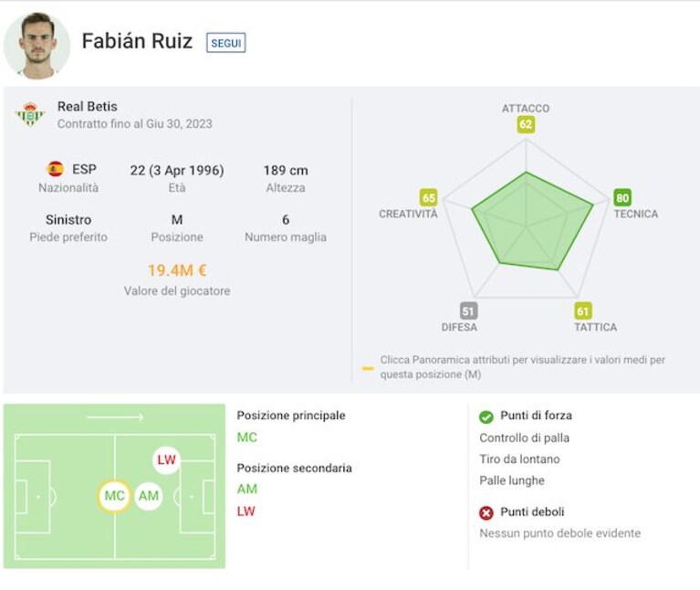Viewport: 700px width, 590px height.
Task: Click the MC position marker on pitch
Action: click(x=114, y=496)
